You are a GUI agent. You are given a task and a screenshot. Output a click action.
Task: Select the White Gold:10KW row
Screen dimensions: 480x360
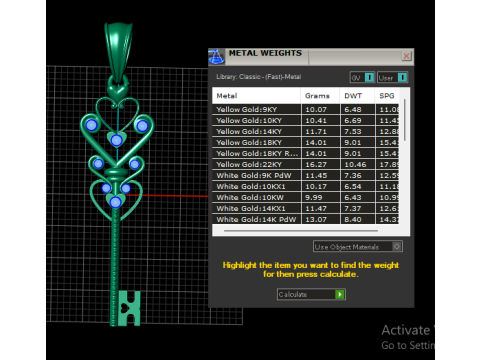(x=305, y=197)
